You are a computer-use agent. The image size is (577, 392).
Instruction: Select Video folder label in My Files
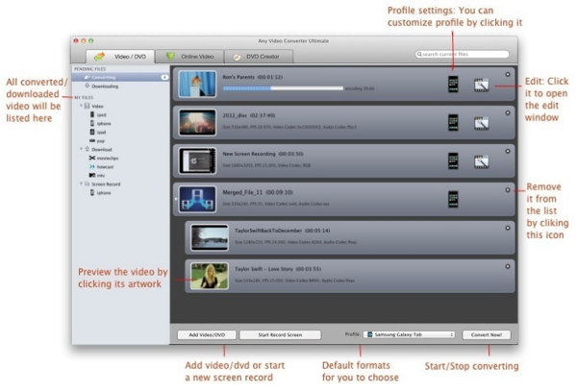click(x=97, y=107)
